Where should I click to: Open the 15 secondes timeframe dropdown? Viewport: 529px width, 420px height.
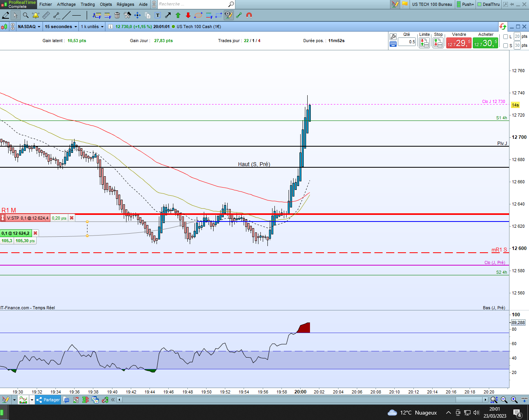point(61,27)
